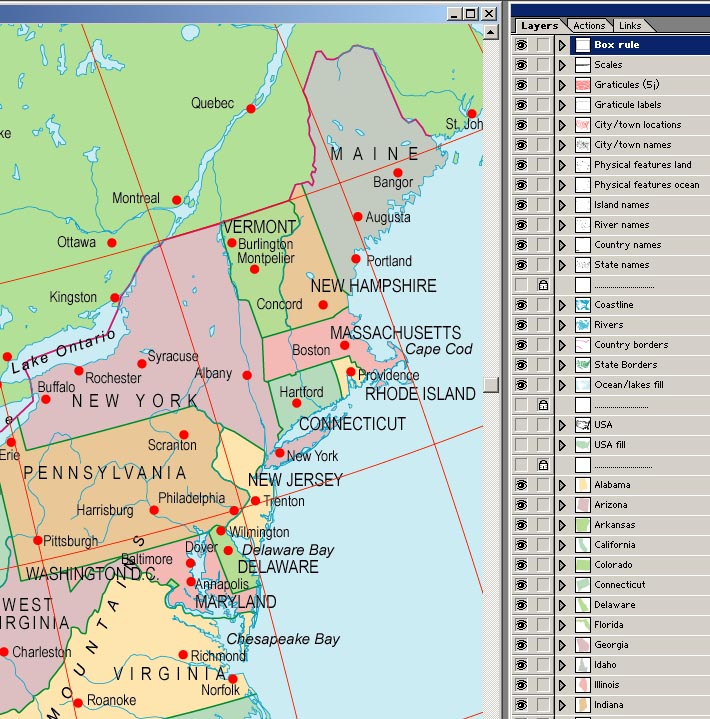
Task: Click the California layer thumbnail icon
Action: pos(583,545)
